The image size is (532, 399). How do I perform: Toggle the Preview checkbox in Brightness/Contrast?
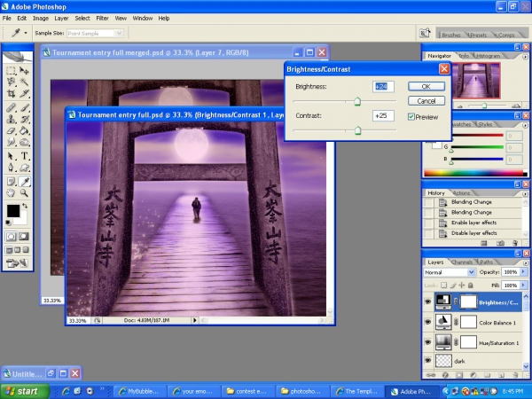tap(411, 117)
